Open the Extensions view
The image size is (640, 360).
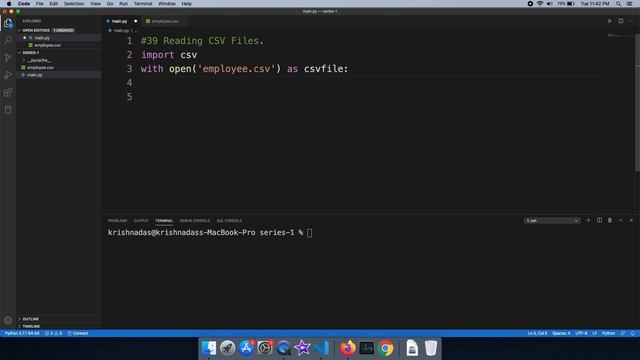[8, 93]
